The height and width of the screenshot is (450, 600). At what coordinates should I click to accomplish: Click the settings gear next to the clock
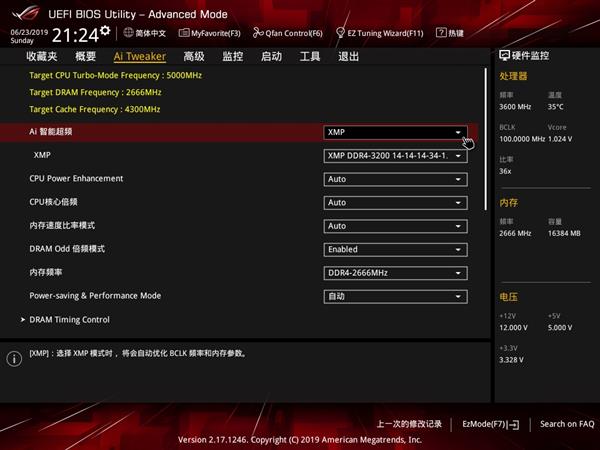(x=105, y=31)
